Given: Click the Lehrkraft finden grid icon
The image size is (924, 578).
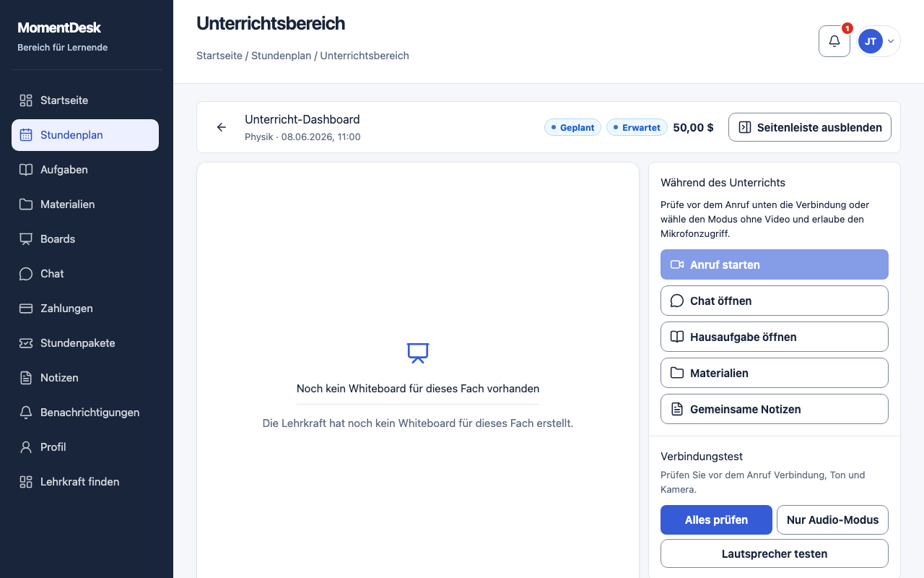Looking at the screenshot, I should coord(26,482).
